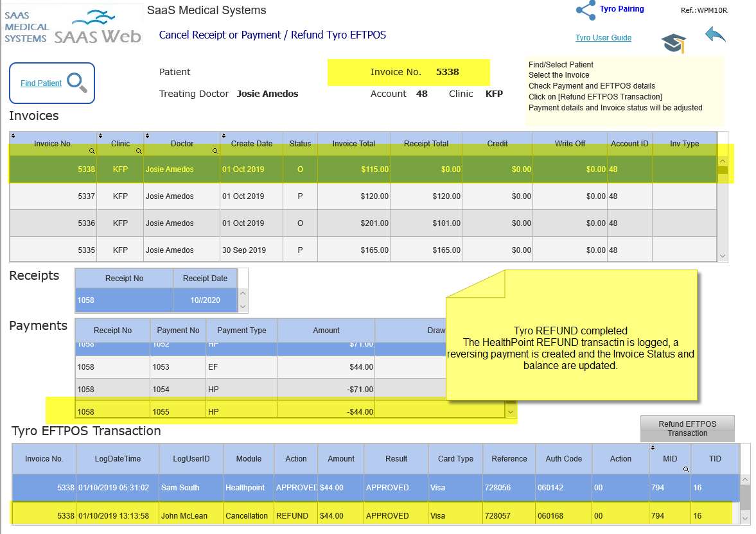Image resolution: width=756 pixels, height=534 pixels.
Task: Click the TID column header
Action: pyautogui.click(x=715, y=459)
